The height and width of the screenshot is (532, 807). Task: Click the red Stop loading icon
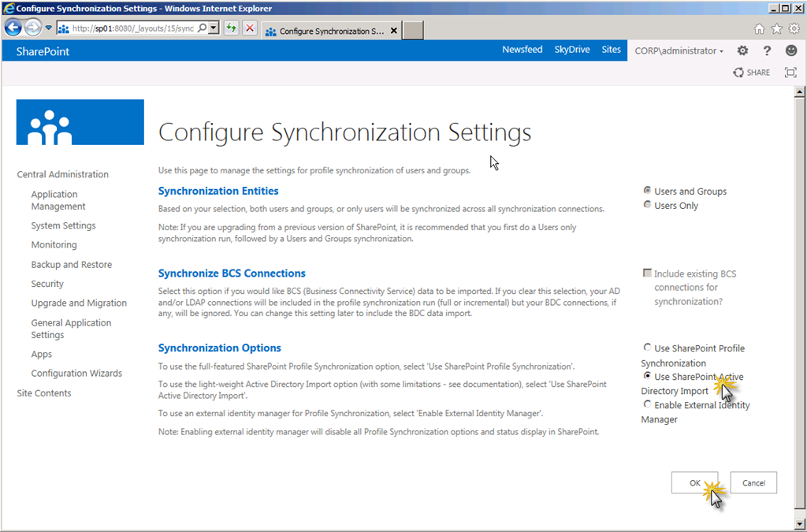click(250, 28)
